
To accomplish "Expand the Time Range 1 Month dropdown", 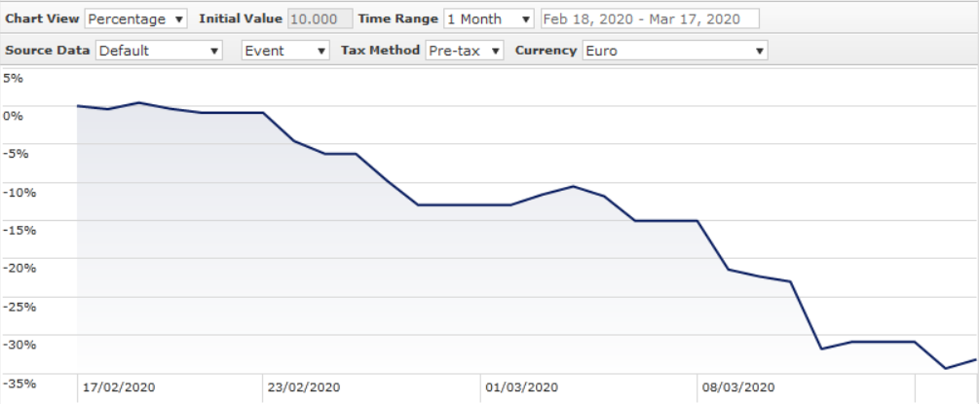I will (489, 19).
